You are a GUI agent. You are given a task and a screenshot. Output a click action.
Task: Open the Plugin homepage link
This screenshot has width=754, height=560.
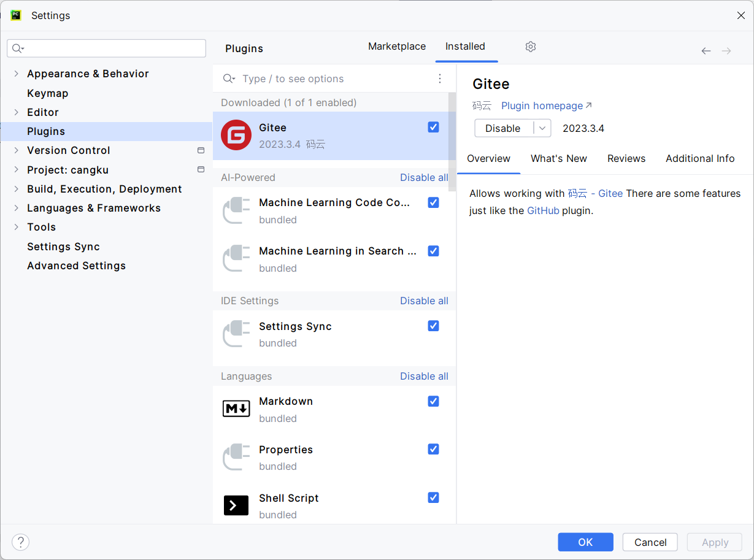point(547,105)
